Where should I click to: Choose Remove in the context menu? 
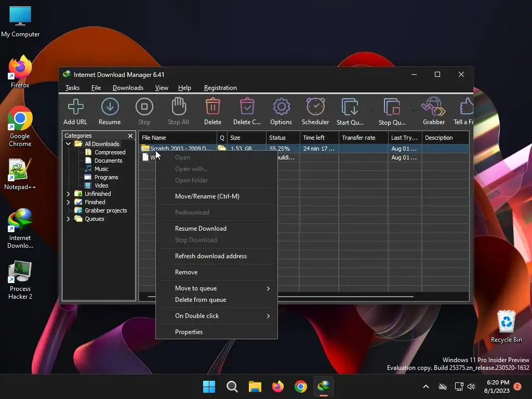pyautogui.click(x=217, y=272)
